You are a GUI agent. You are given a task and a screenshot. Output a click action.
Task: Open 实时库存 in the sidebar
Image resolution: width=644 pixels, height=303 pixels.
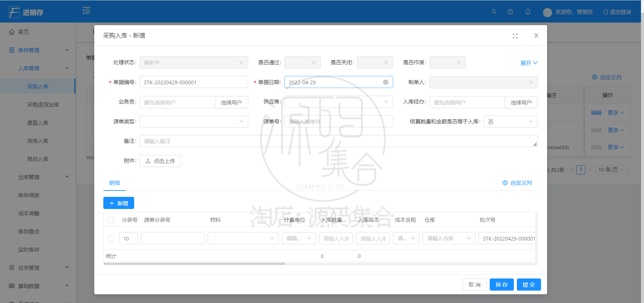(29, 250)
